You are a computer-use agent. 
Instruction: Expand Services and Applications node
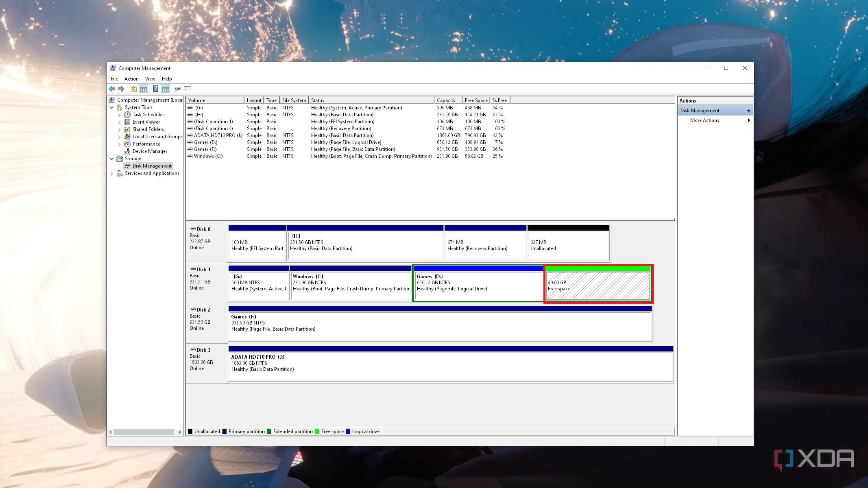coord(112,174)
